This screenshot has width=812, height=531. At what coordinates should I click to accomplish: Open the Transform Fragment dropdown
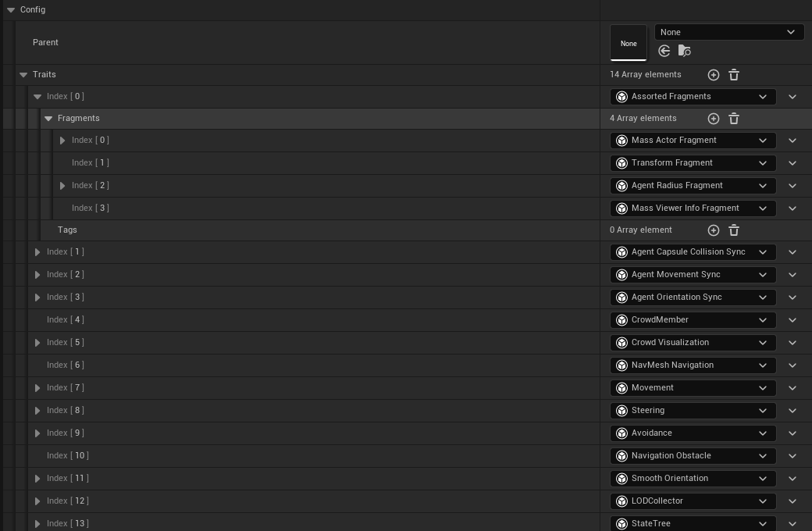693,162
